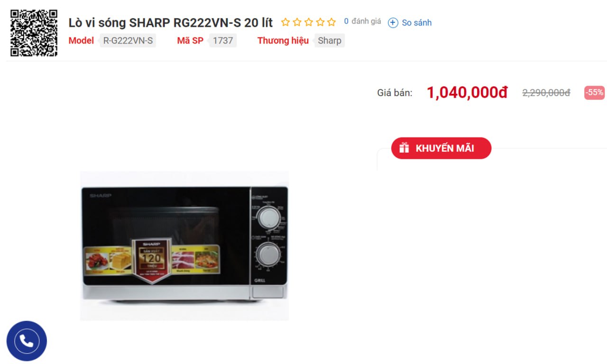Viewport: 607px width, 364px height.
Task: Click the Sharp brand tag
Action: tap(330, 41)
